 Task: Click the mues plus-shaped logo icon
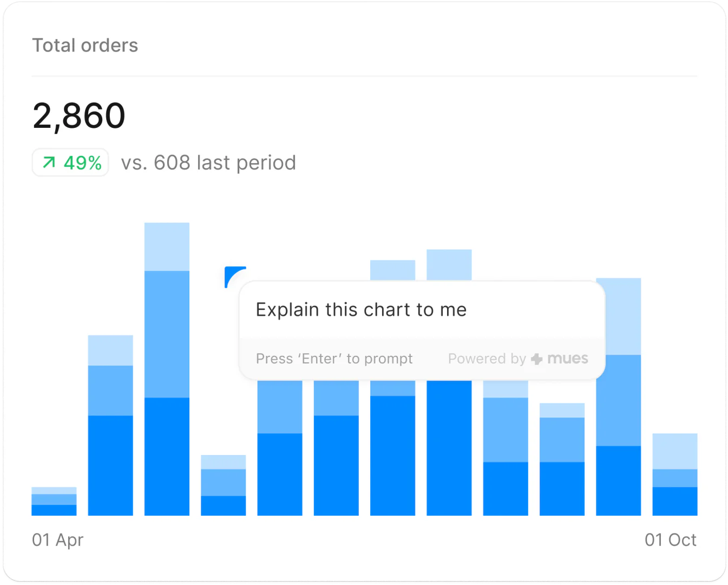[x=537, y=359]
